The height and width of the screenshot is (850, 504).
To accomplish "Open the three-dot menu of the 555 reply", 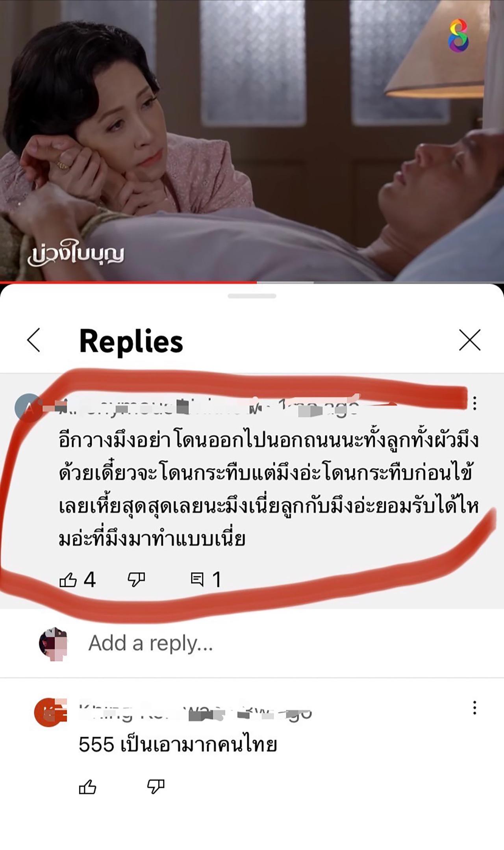I will click(475, 708).
